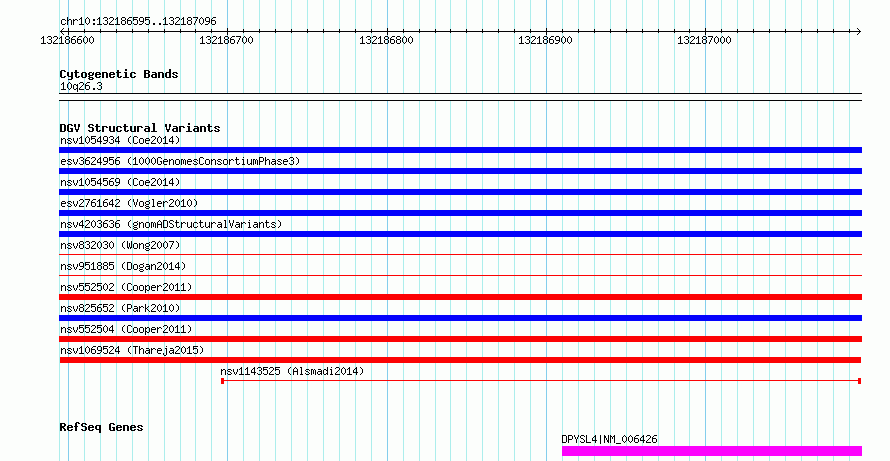Select the red bar under nsv552502

point(460,297)
